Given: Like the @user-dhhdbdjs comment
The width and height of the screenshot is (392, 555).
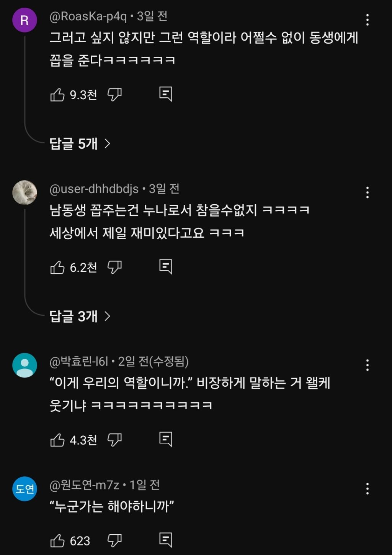Looking at the screenshot, I should [x=57, y=268].
